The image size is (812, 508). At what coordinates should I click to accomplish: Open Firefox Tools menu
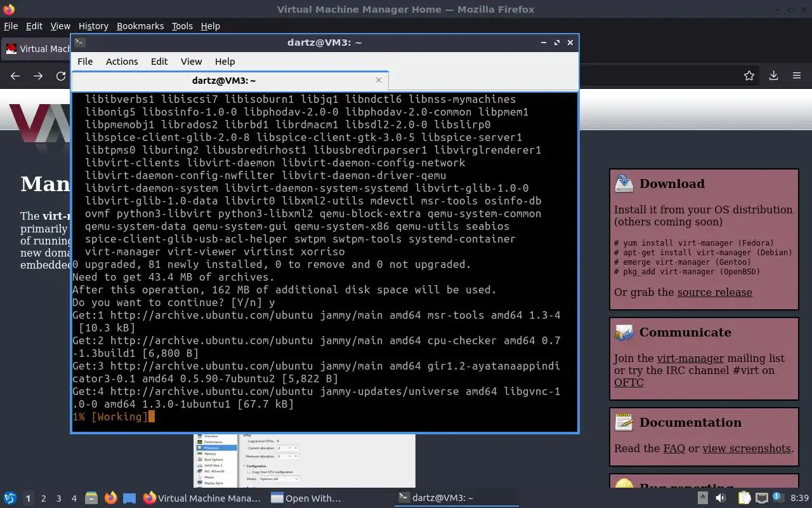pos(182,26)
